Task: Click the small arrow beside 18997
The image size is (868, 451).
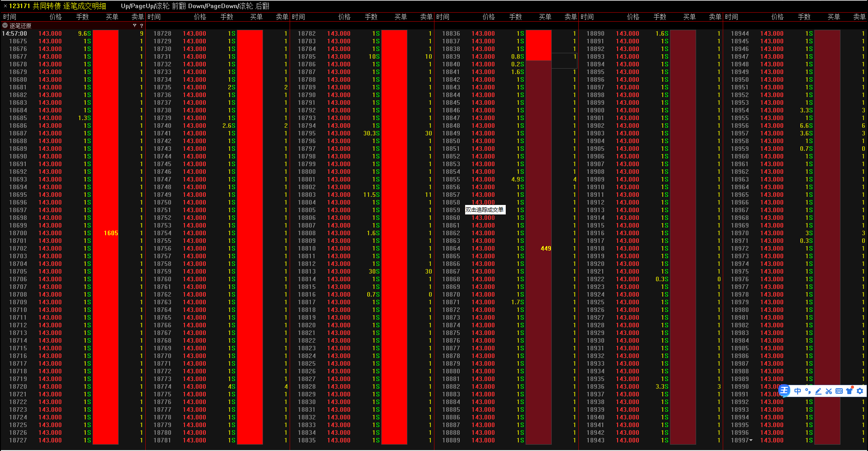Action: (x=751, y=440)
